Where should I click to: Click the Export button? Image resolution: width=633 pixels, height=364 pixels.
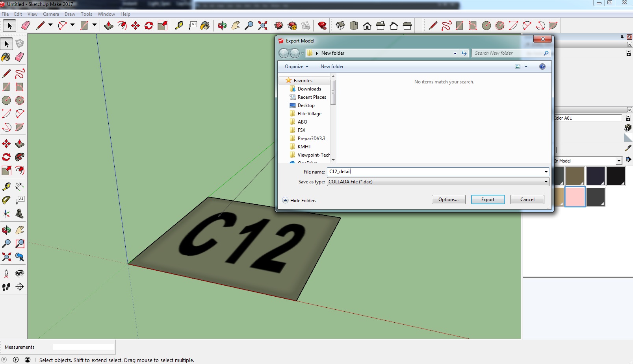point(488,200)
